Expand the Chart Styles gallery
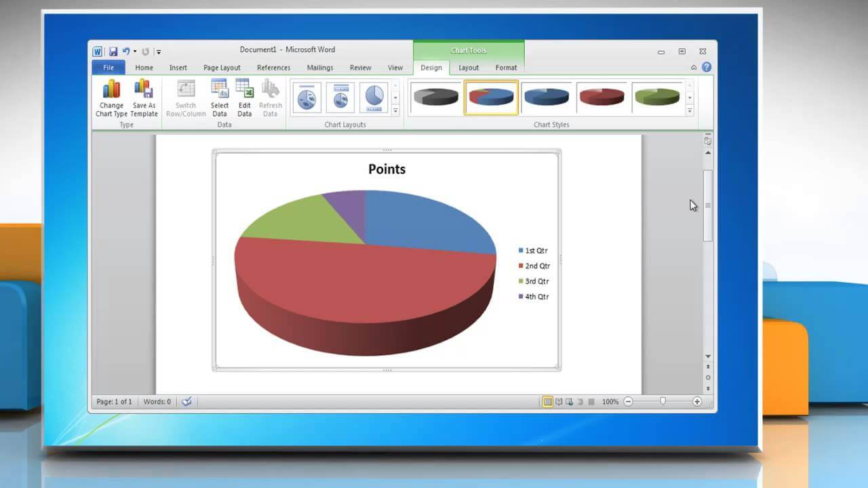The image size is (868, 488). pos(690,110)
